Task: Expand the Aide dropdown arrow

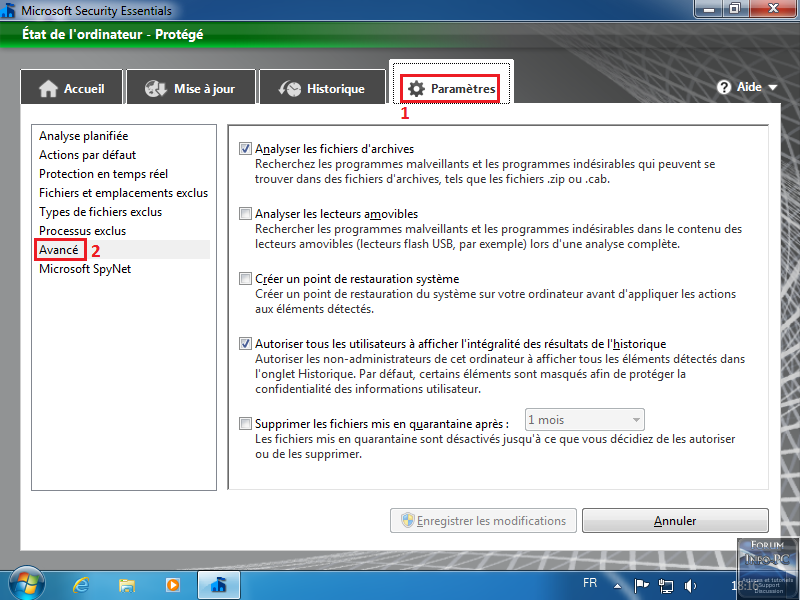Action: click(773, 88)
